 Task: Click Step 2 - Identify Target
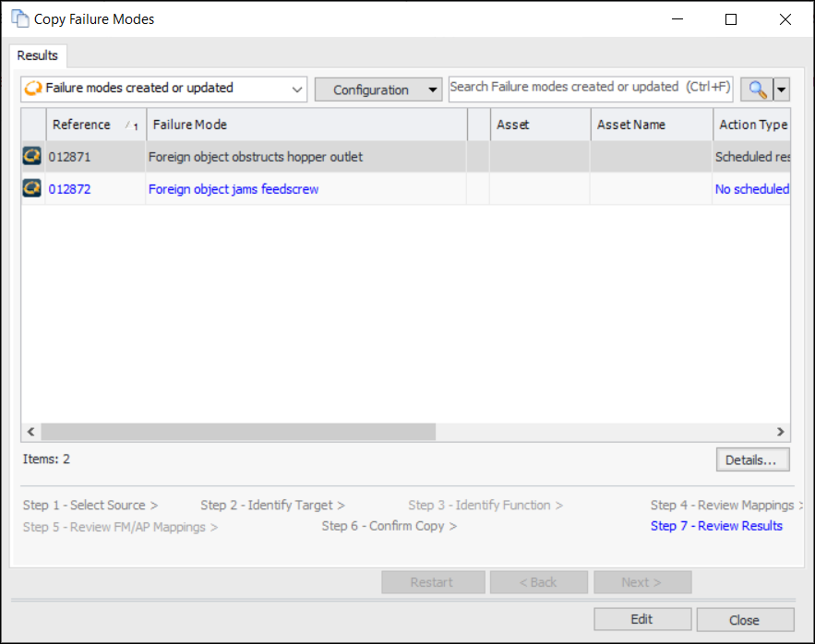click(x=272, y=506)
